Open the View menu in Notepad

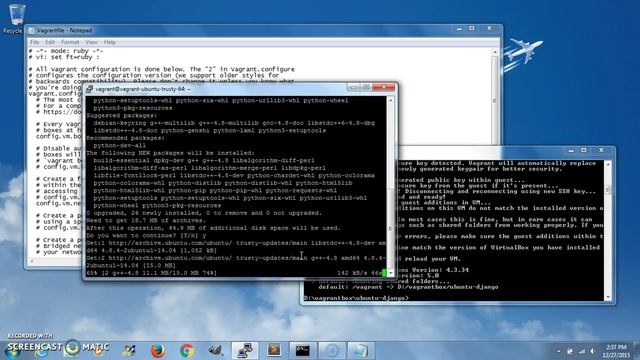click(91, 42)
